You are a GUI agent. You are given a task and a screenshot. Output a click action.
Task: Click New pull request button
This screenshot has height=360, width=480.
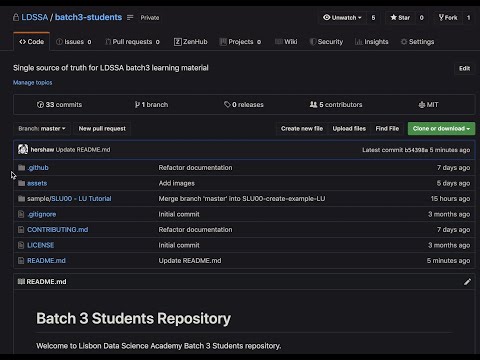pyautogui.click(x=102, y=128)
